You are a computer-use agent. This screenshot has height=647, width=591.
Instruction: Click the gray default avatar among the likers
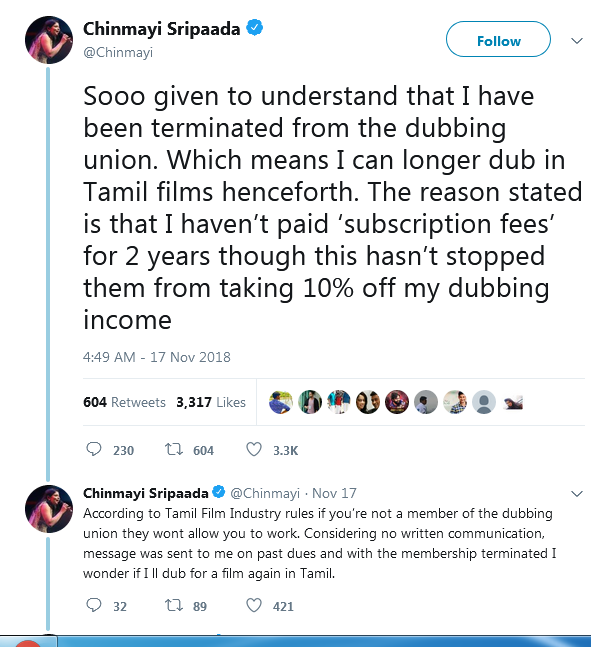pos(484,402)
